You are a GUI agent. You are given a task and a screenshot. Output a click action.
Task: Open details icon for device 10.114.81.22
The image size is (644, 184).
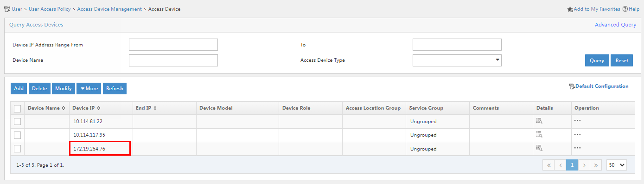click(x=539, y=121)
